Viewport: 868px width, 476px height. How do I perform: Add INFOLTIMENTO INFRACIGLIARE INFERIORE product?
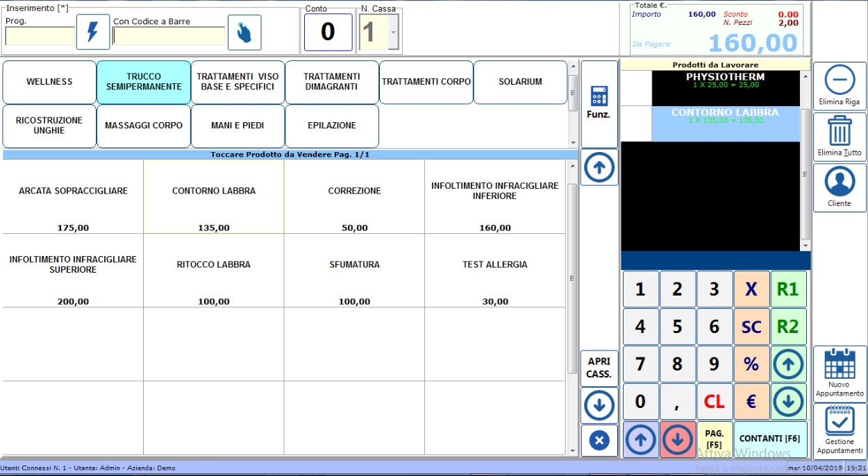pos(495,197)
